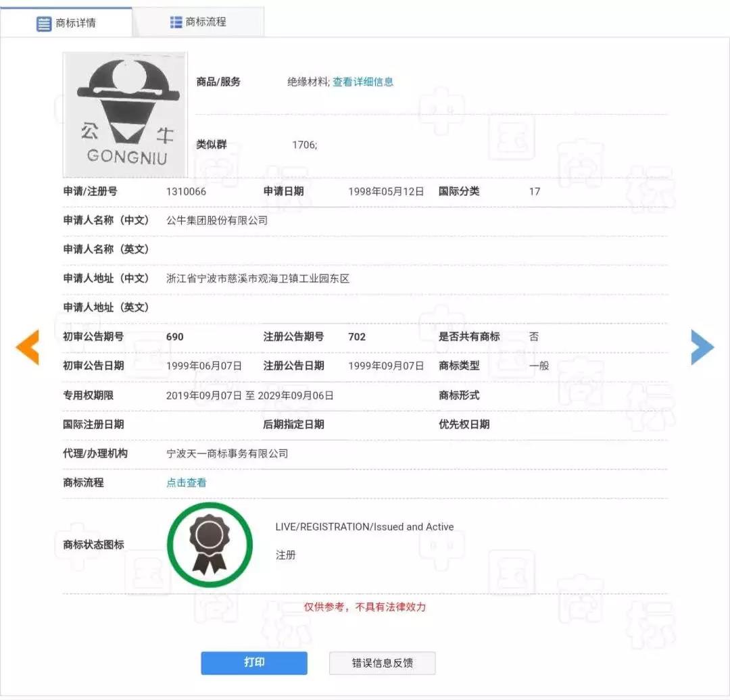Select date 1999年06月07日
The image size is (730, 700).
[204, 366]
